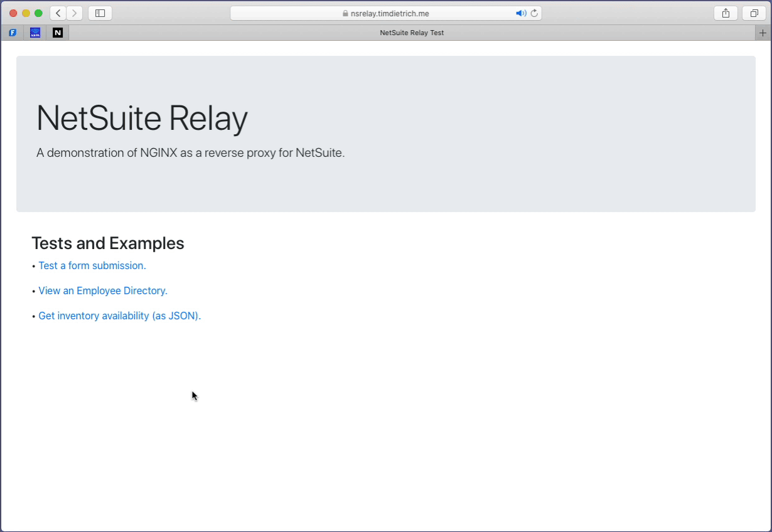772x532 pixels.
Task: Open the pinned blue F tab
Action: point(13,33)
